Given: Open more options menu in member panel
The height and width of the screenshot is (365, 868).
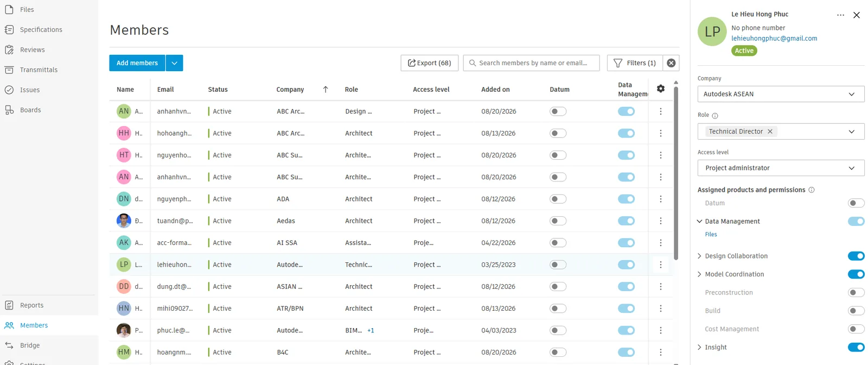Looking at the screenshot, I should tap(840, 15).
